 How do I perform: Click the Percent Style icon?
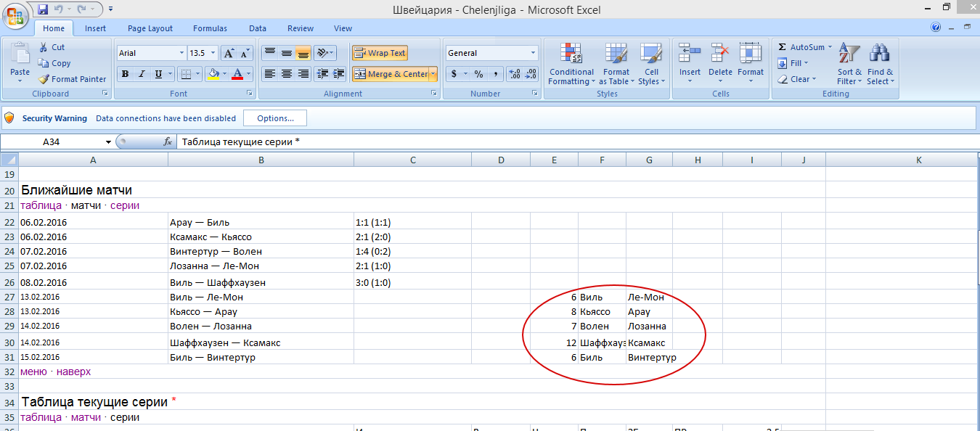[x=478, y=74]
